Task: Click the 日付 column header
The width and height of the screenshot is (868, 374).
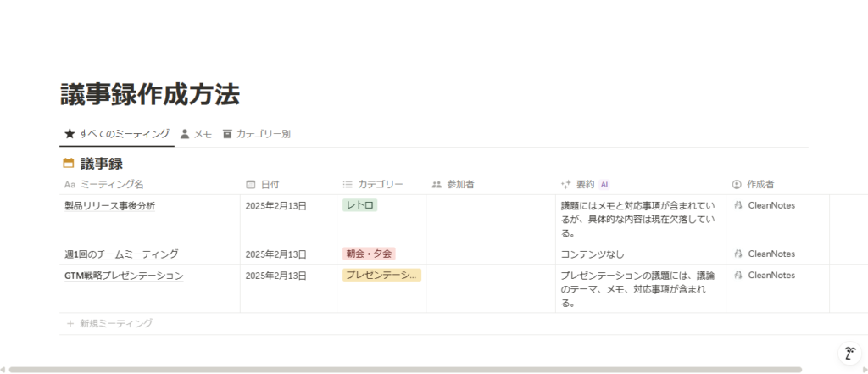Action: pos(288,185)
